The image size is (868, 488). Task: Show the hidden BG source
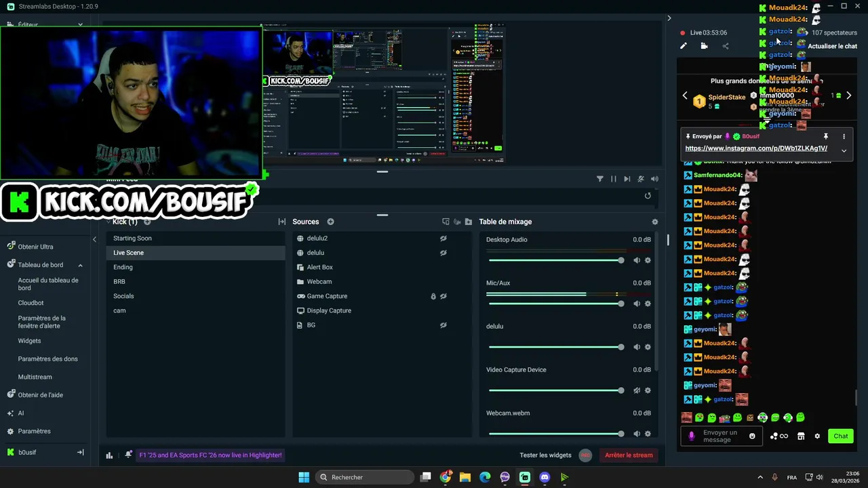point(443,325)
